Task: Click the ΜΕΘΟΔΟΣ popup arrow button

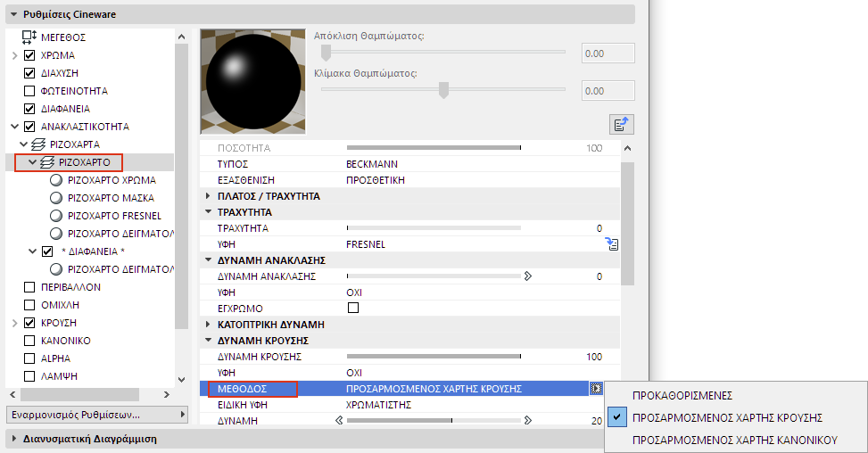Action: tap(596, 388)
